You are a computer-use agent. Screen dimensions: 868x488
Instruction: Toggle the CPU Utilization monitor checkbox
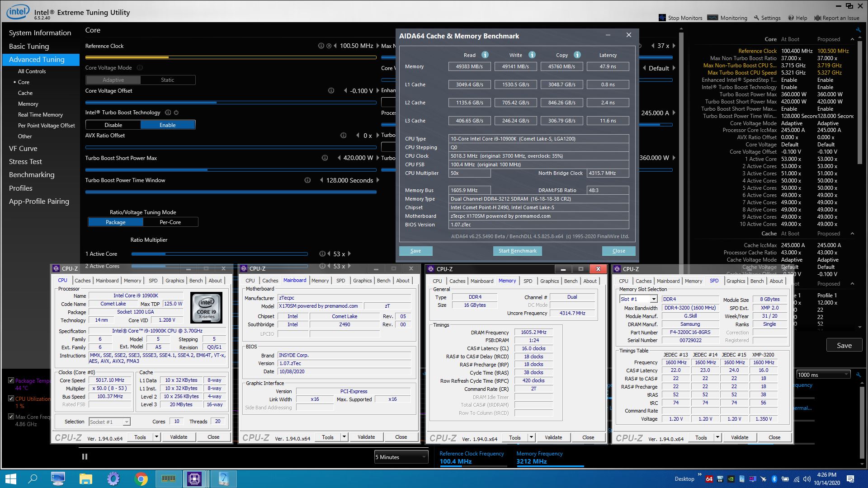[x=11, y=398]
